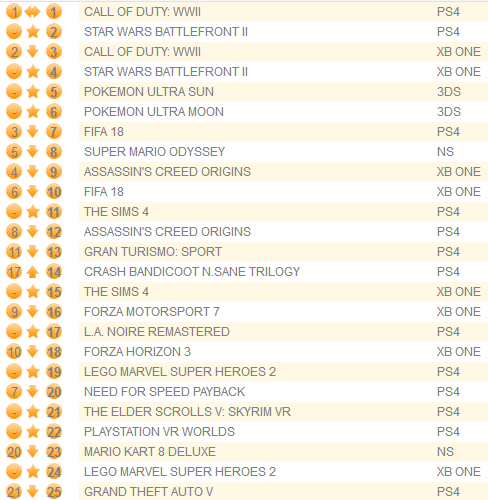Click Gran Turismo: Sport title
This screenshot has width=488, height=500.
click(x=153, y=252)
